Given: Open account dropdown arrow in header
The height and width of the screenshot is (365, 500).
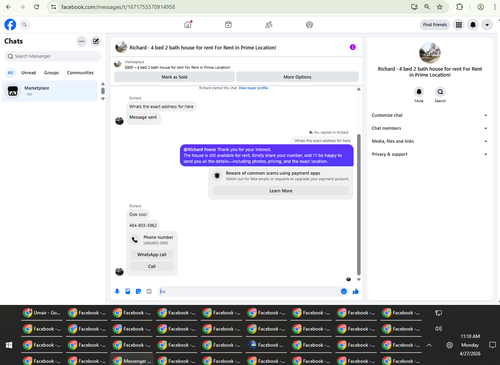Looking at the screenshot, I should coord(487,25).
